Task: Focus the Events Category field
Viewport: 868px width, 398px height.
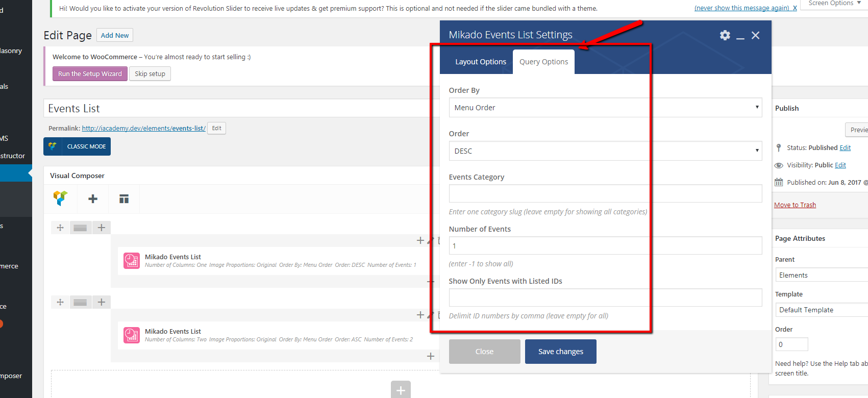Action: pos(605,194)
